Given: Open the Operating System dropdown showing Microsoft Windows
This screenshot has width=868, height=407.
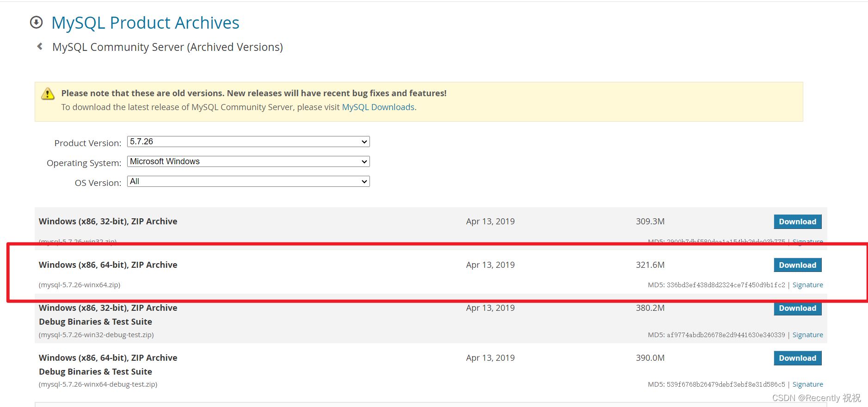Looking at the screenshot, I should [248, 161].
